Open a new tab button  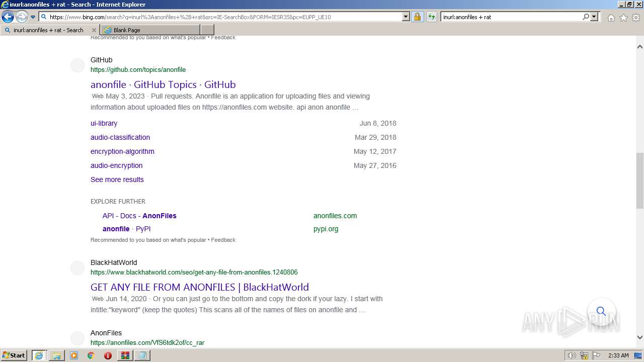pos(207,30)
